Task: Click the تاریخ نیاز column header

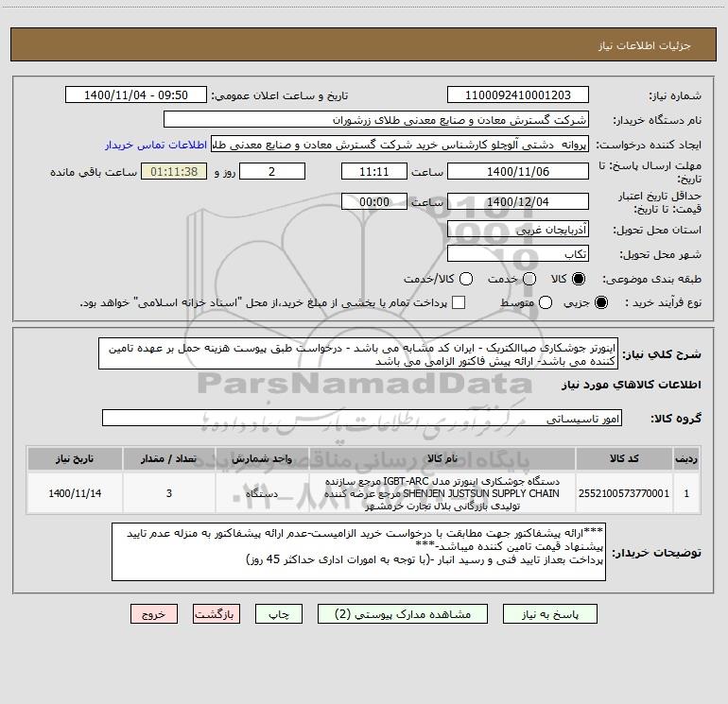Action: (75, 458)
